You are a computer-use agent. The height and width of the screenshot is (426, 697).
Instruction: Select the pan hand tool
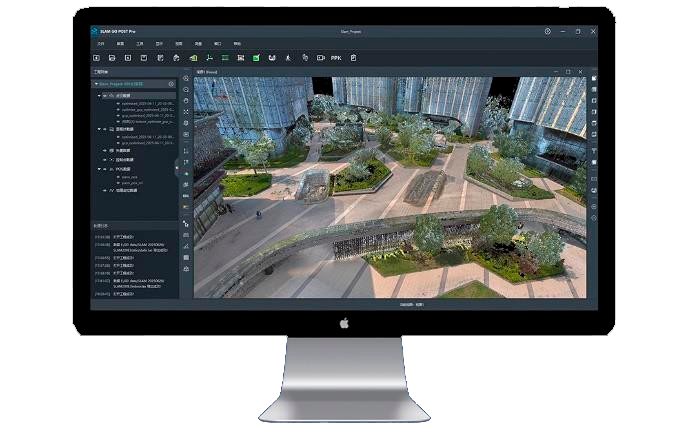click(186, 101)
